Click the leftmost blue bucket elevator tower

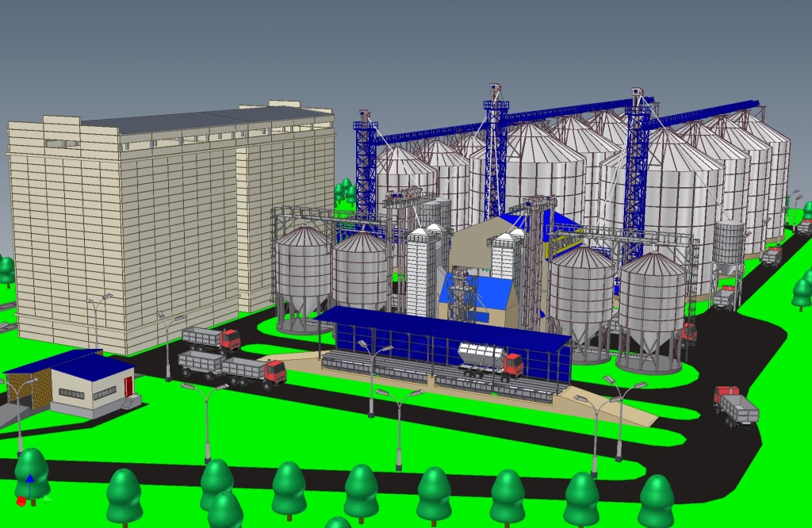[x=366, y=166]
